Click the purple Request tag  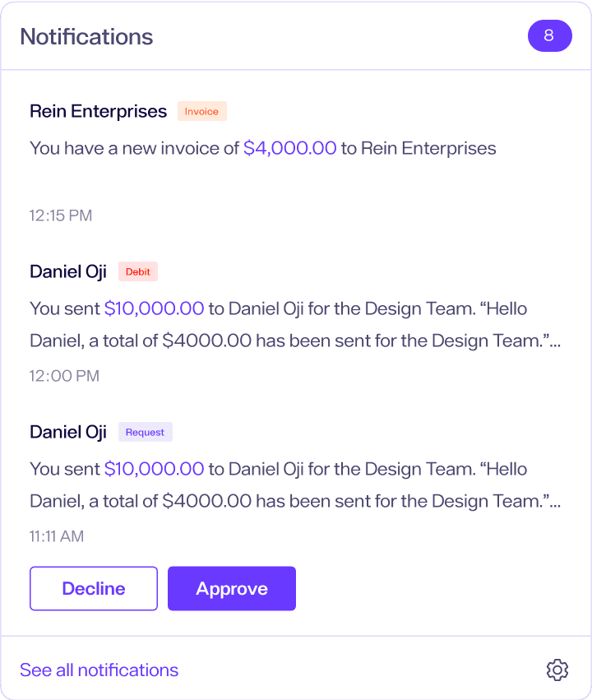(145, 432)
